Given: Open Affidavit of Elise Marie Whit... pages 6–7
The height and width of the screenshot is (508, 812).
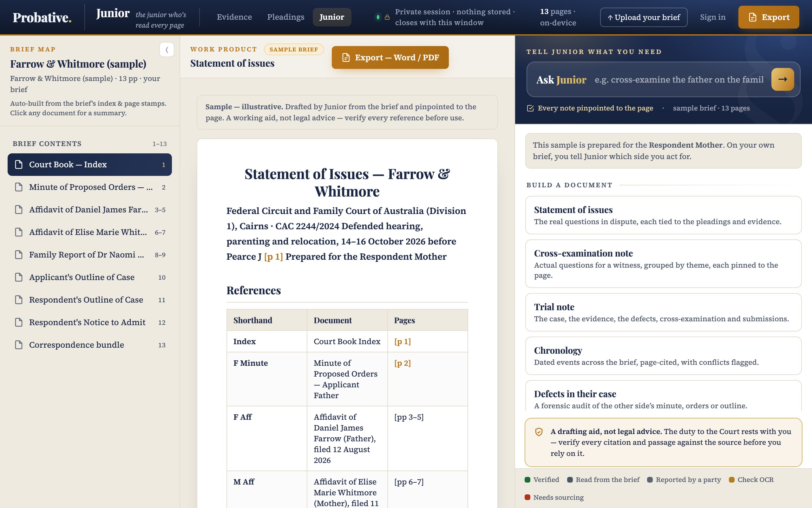Looking at the screenshot, I should click(x=89, y=232).
